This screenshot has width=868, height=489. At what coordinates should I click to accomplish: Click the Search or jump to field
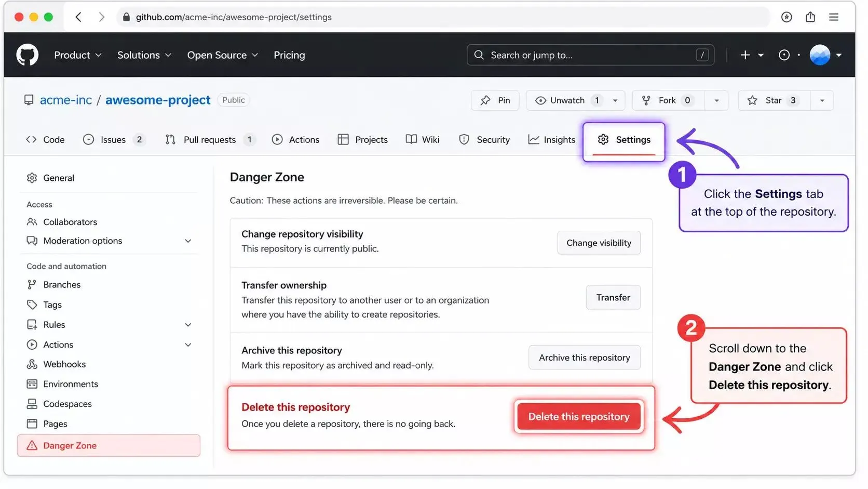point(590,55)
